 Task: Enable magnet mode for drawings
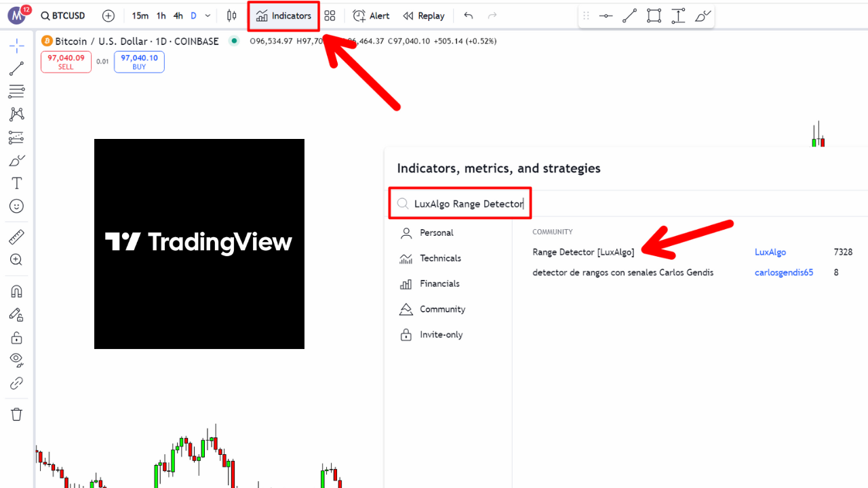click(x=16, y=291)
